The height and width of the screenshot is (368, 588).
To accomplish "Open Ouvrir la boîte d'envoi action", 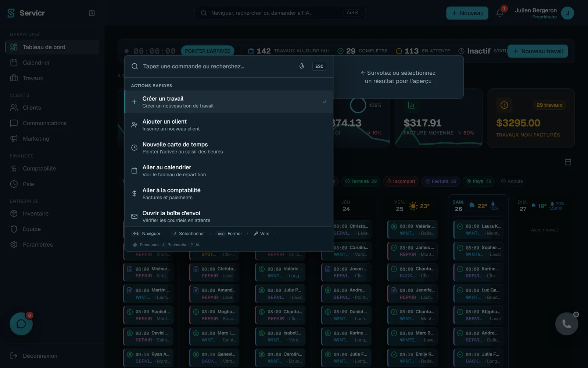I will tap(229, 216).
